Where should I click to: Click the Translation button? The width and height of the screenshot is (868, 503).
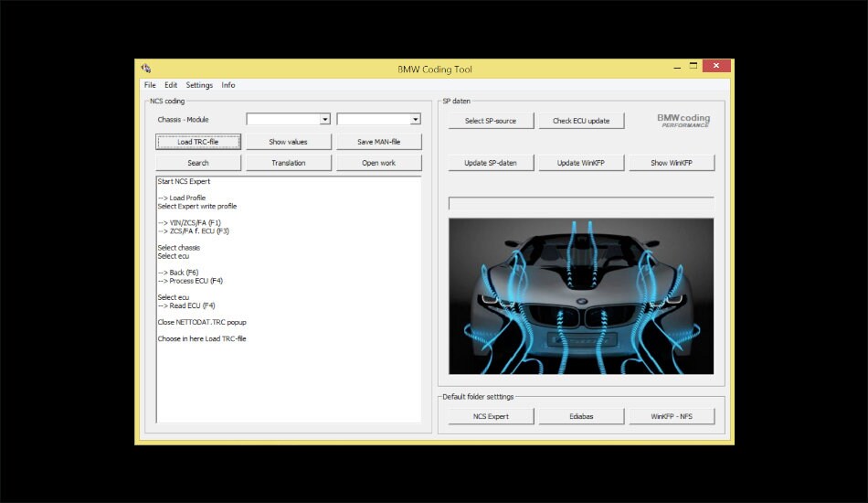[289, 163]
